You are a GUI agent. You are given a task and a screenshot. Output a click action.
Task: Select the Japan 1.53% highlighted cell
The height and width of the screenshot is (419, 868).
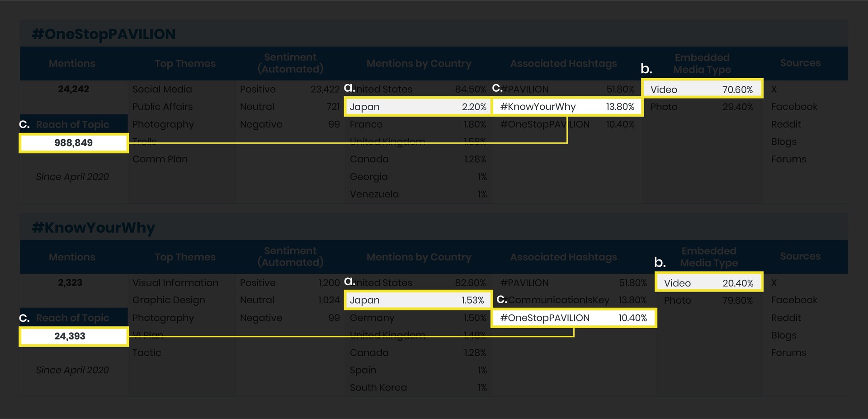pyautogui.click(x=418, y=300)
